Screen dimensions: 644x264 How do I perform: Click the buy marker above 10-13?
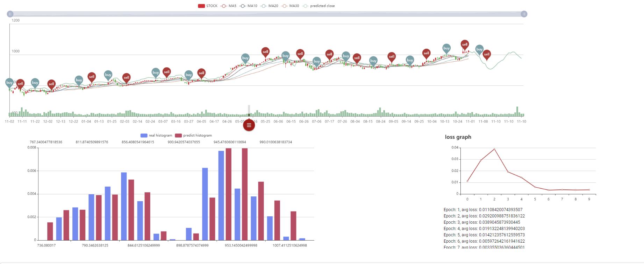(x=446, y=48)
